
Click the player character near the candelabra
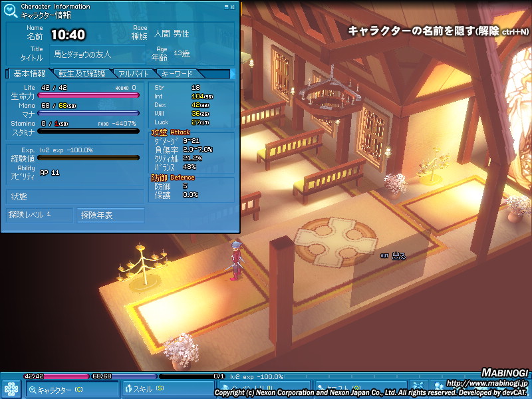pyautogui.click(x=235, y=263)
